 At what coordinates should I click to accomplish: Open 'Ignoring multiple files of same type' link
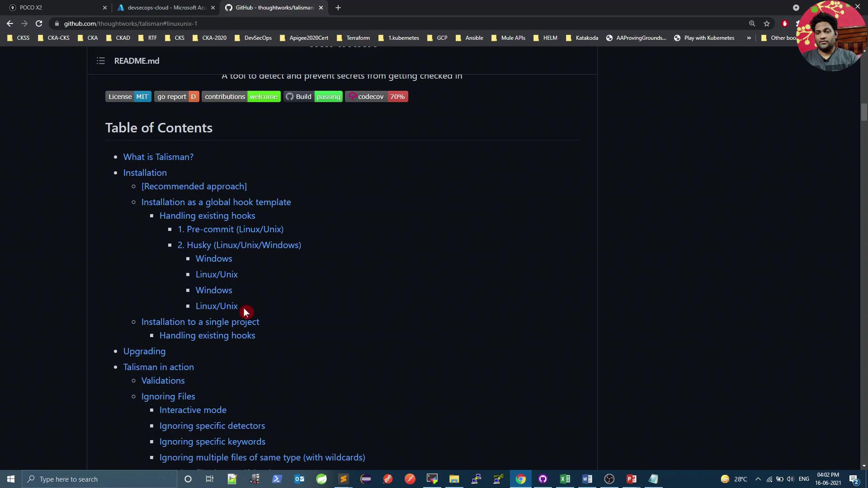tap(262, 457)
